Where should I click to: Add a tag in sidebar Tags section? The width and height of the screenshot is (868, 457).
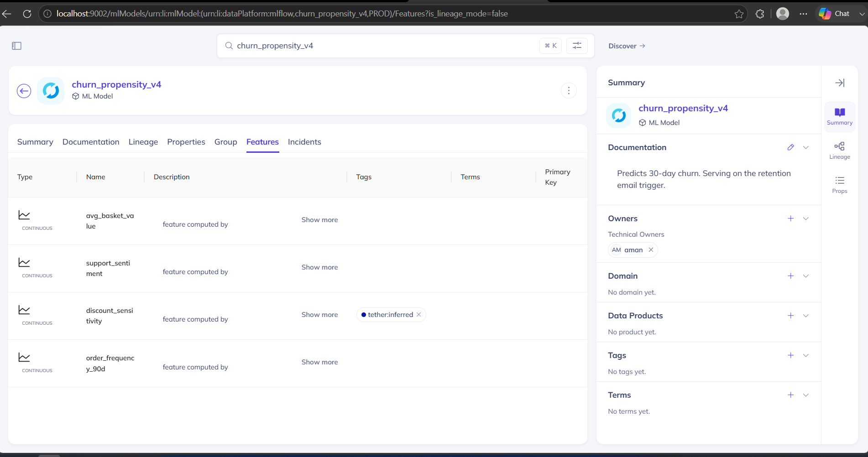[791, 355]
